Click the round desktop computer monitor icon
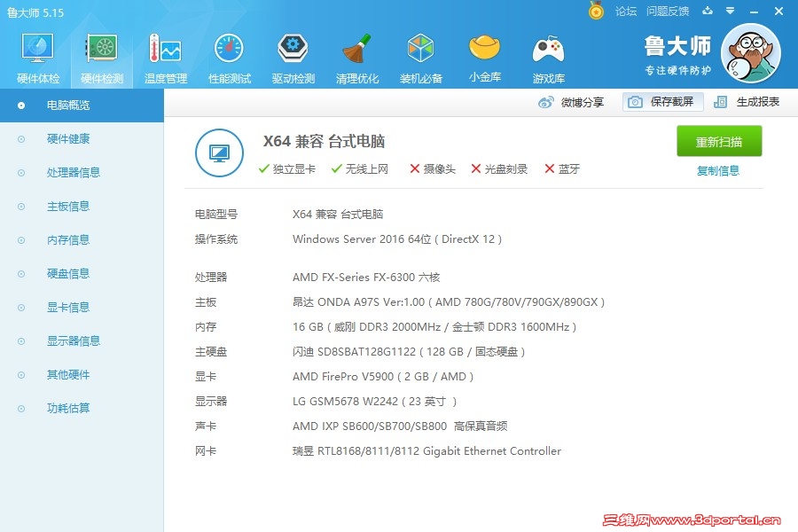 click(219, 153)
